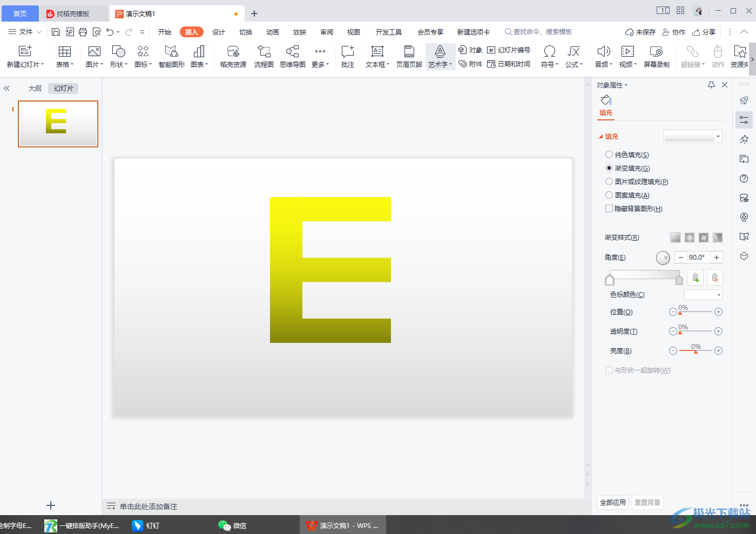The height and width of the screenshot is (534, 756).
Task: Add a Comment (批注)
Action: pyautogui.click(x=348, y=57)
